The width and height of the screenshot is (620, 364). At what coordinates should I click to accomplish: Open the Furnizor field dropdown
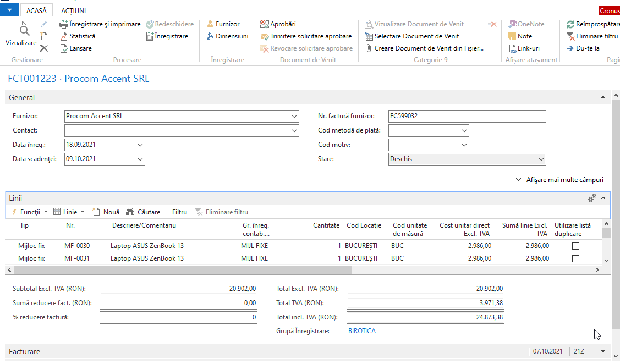click(x=294, y=116)
